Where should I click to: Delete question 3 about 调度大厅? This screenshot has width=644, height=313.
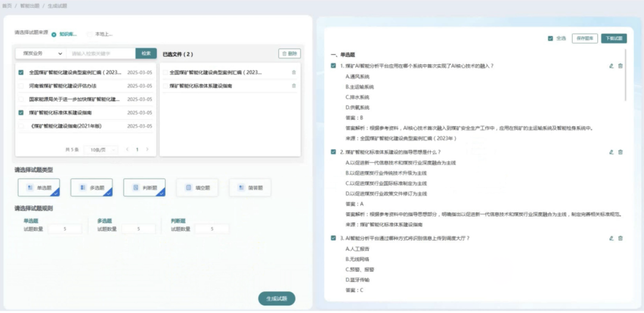tap(620, 238)
